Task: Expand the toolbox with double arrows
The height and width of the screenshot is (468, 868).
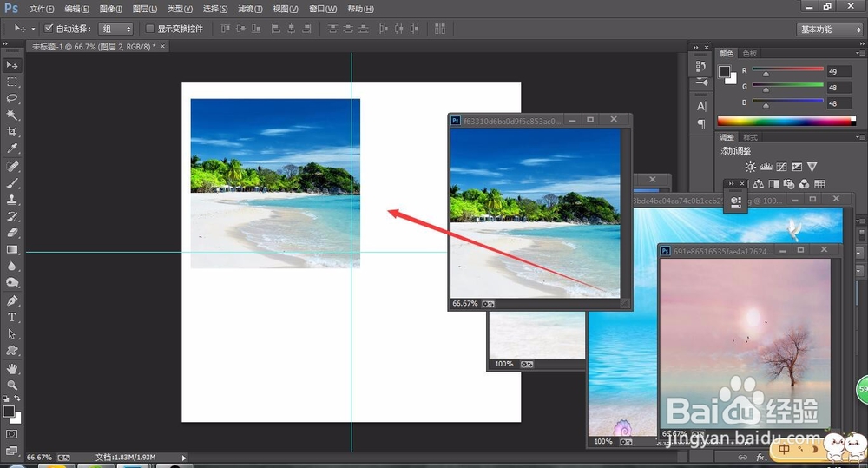Action: pos(5,43)
